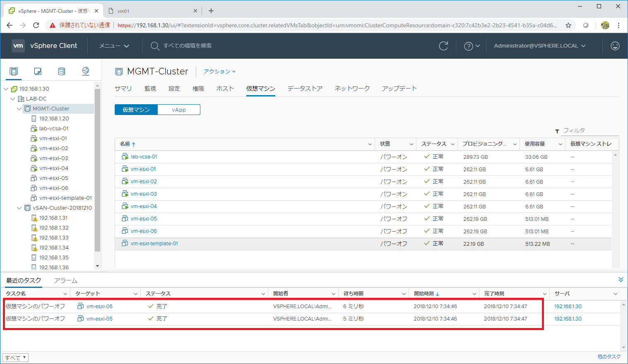Open a new browser tab with plus
This screenshot has height=364, width=628.
pos(211,11)
